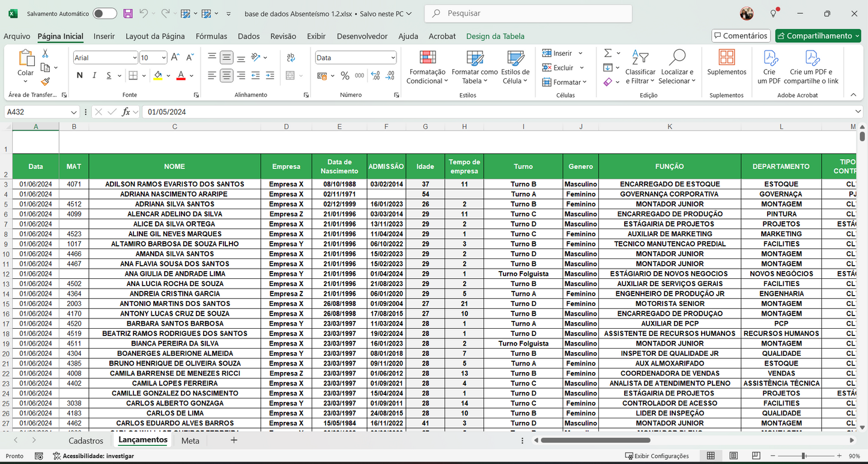Click the Suplementos icon
This screenshot has width=868, height=464.
coord(726,63)
